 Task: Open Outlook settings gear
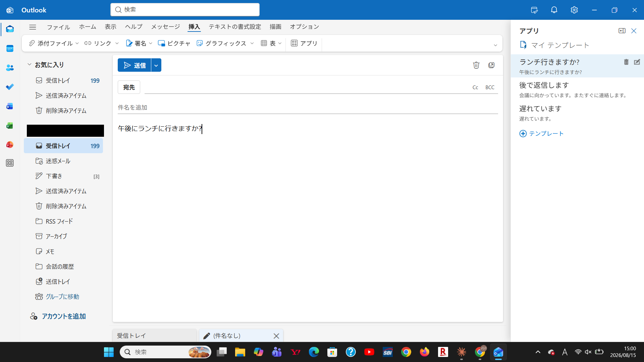tap(574, 10)
